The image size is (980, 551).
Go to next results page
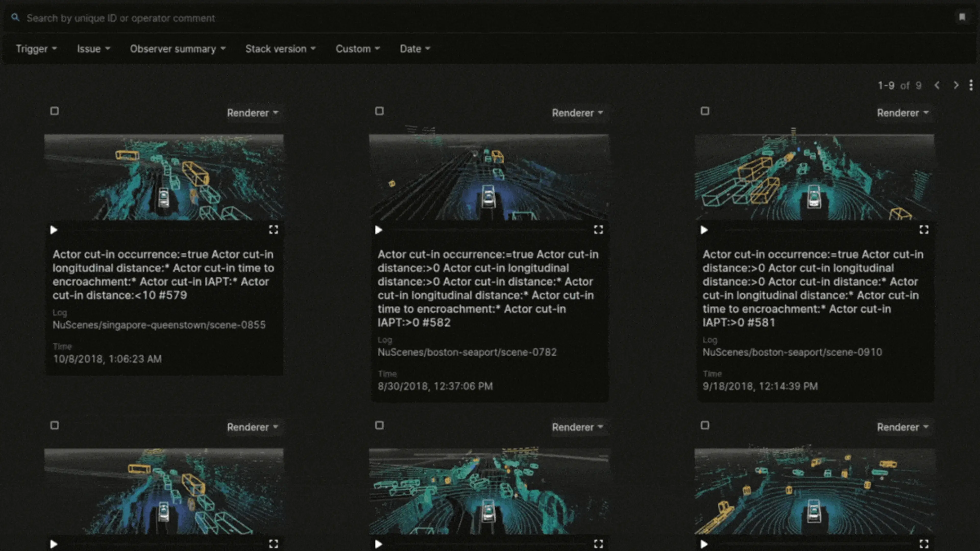click(x=956, y=85)
